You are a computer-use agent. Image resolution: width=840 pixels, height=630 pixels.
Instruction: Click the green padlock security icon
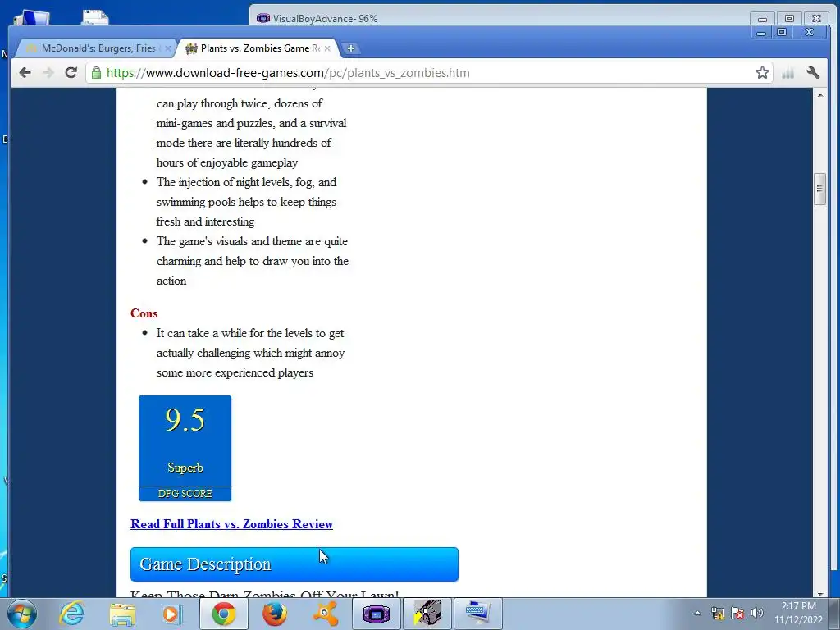coord(96,73)
